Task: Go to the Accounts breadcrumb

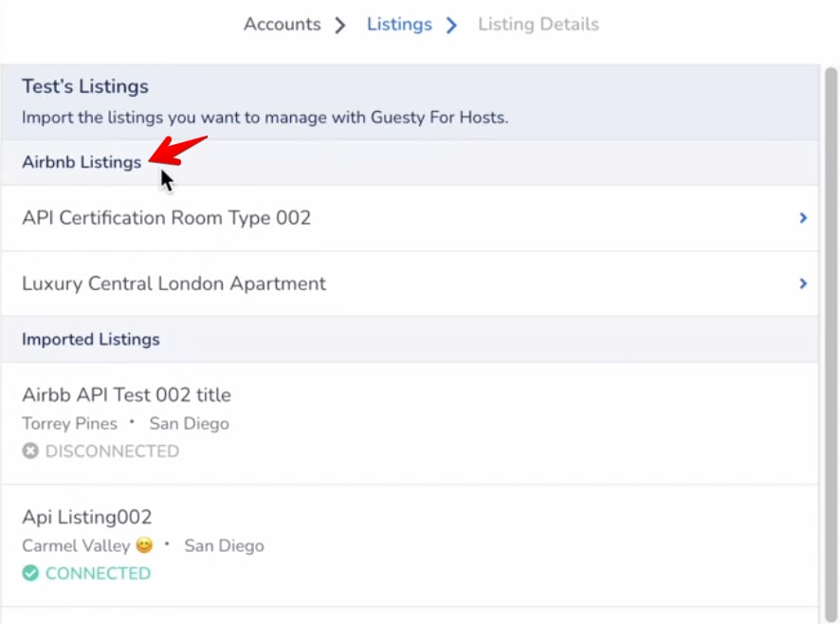Action: pos(283,24)
